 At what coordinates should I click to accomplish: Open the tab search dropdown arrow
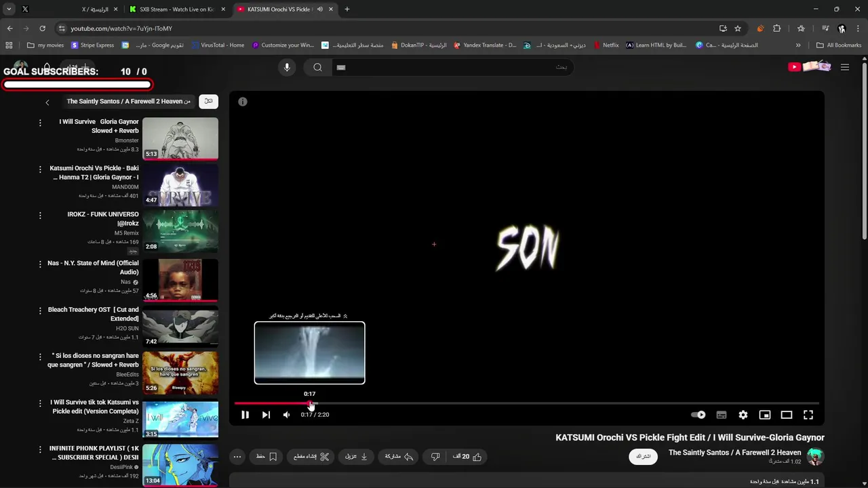[x=9, y=9]
